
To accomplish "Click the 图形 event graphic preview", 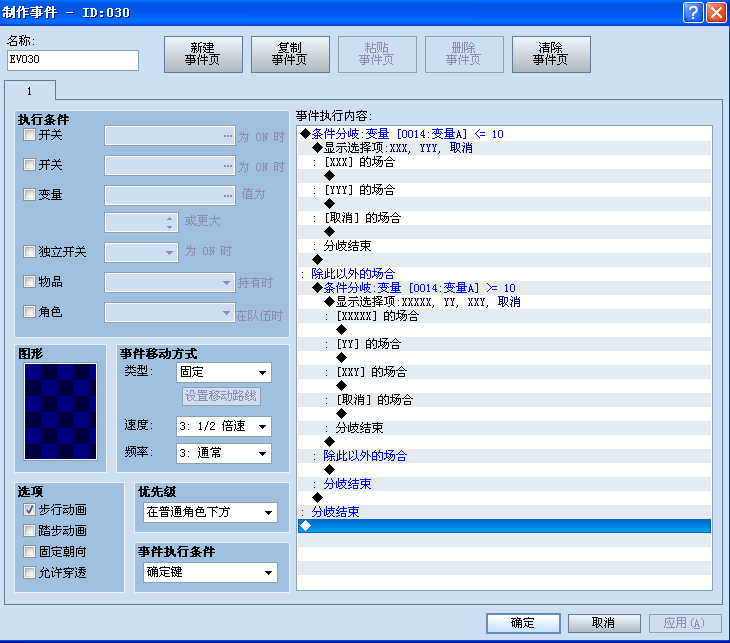I will pos(61,412).
